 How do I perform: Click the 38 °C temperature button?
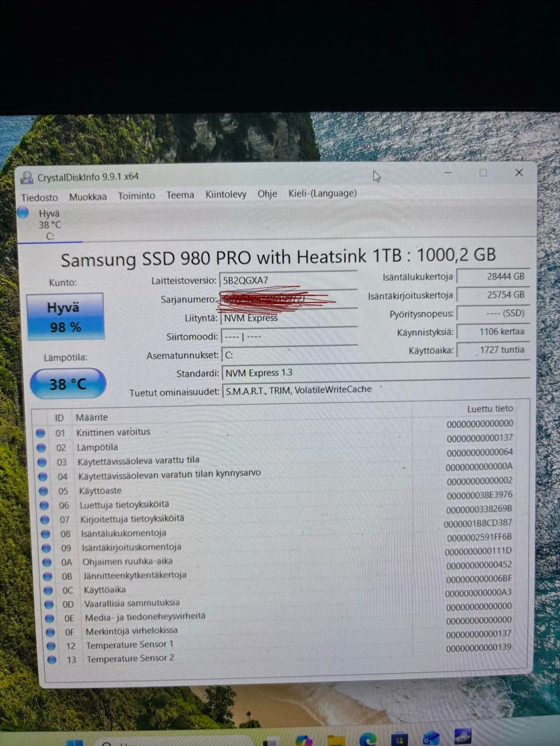coord(68,384)
